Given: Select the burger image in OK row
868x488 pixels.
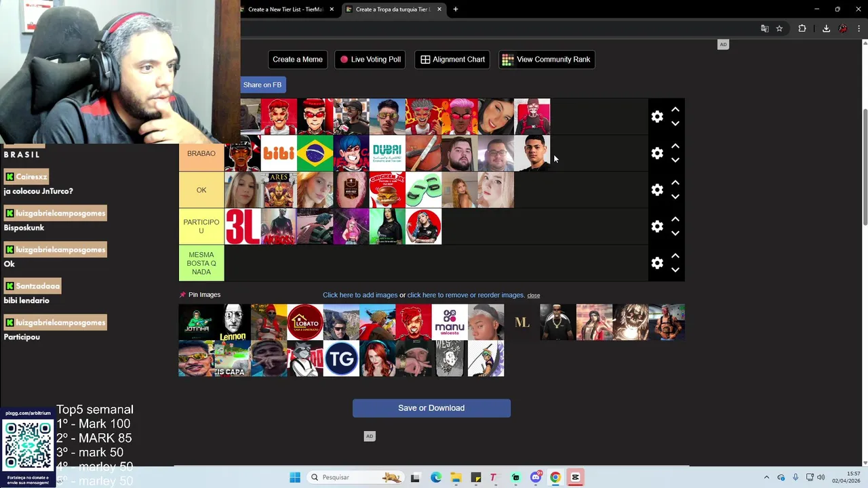Looking at the screenshot, I should pyautogui.click(x=387, y=190).
